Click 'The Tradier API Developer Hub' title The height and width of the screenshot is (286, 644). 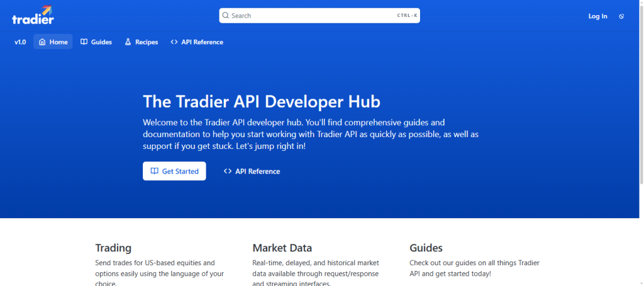tap(262, 102)
